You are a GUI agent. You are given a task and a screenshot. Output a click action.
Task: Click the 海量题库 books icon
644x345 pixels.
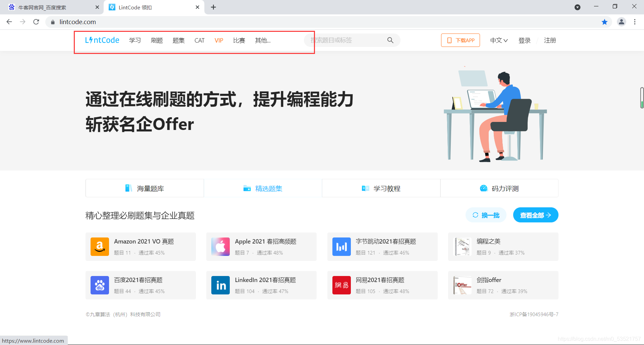[x=128, y=188]
